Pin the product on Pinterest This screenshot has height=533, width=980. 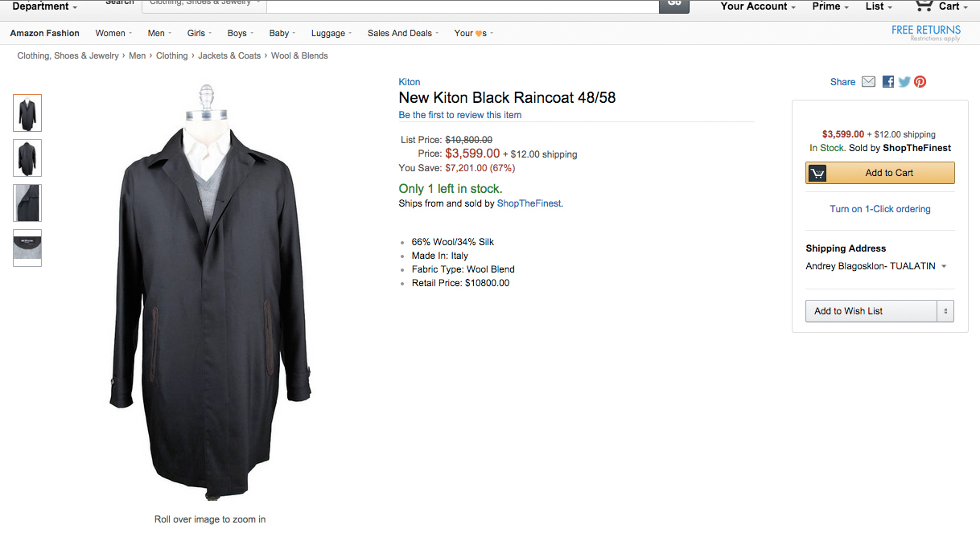click(x=920, y=82)
